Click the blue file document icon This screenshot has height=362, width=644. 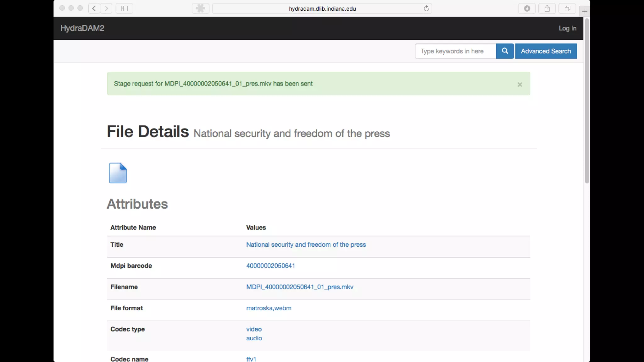coord(118,173)
